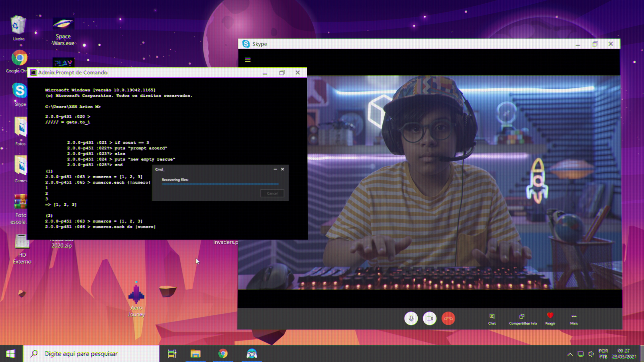Open the HD Externo drive icon
Viewport: 644px width, 362px height.
22,249
